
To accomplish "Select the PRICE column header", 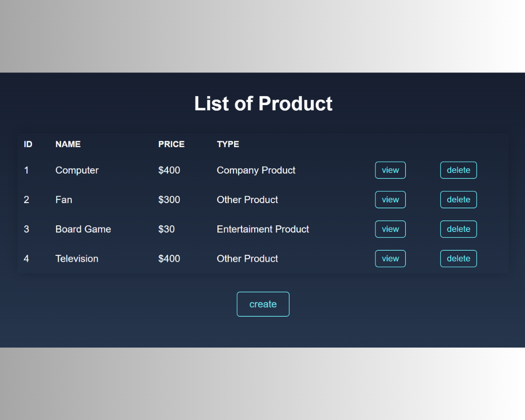I will click(171, 144).
